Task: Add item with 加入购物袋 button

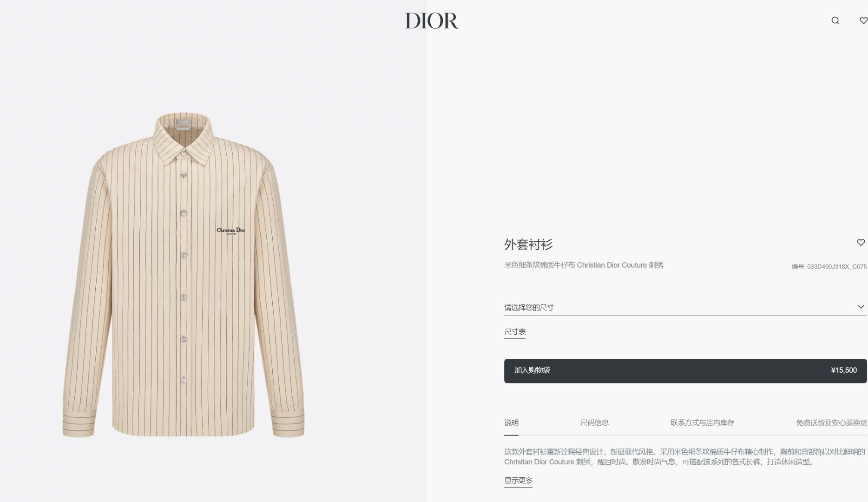Action: [685, 371]
